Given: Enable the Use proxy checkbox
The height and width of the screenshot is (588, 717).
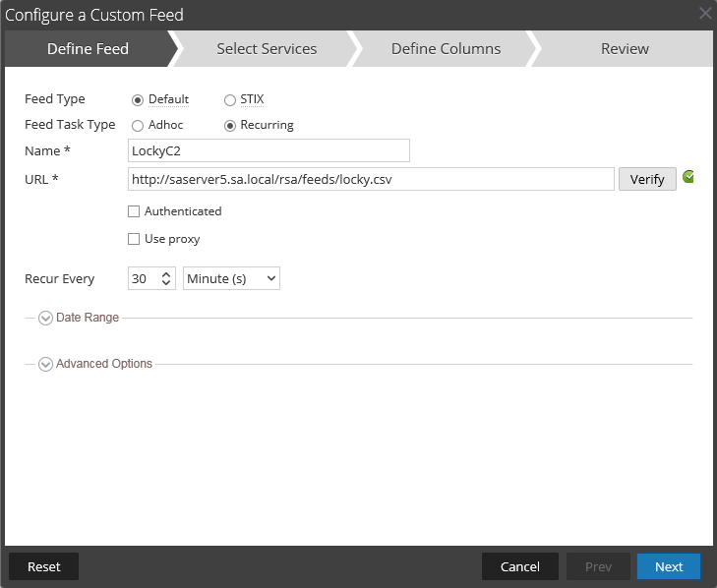Looking at the screenshot, I should [134, 239].
